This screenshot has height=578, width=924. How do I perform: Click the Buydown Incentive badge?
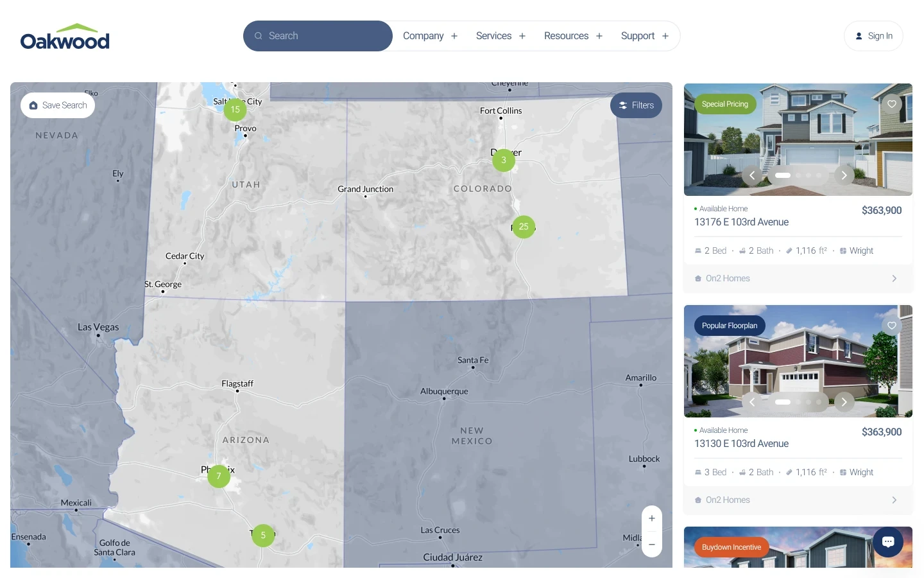point(732,547)
